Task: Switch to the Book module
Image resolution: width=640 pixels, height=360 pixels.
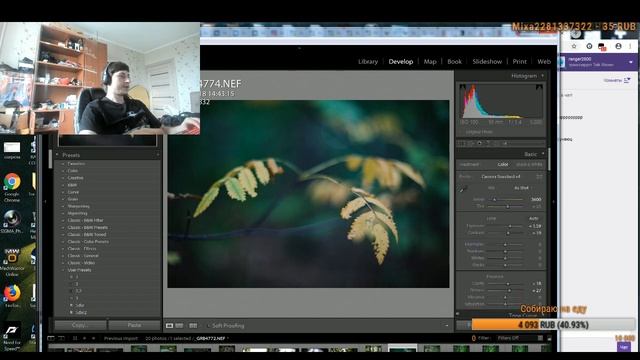Action: (x=454, y=61)
